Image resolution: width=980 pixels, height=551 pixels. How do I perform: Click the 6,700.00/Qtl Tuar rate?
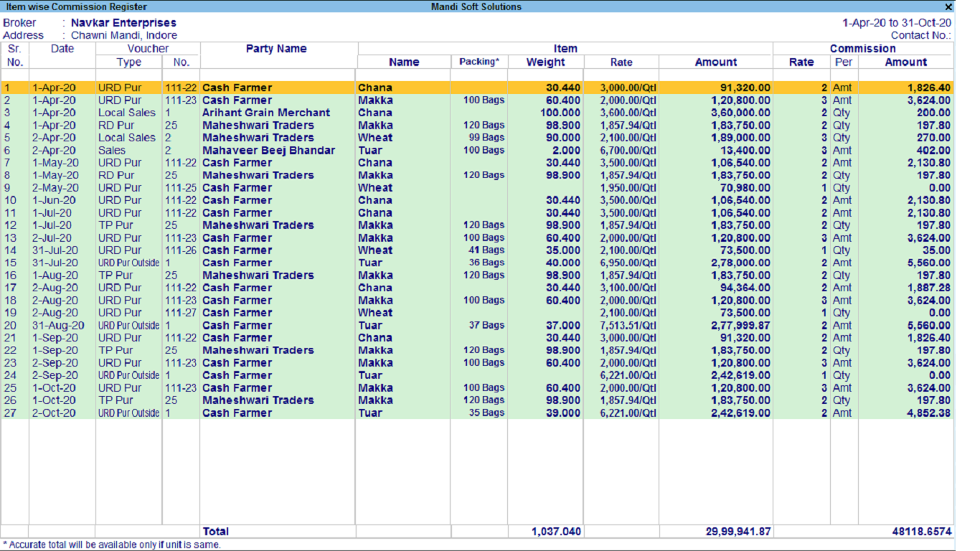(628, 151)
